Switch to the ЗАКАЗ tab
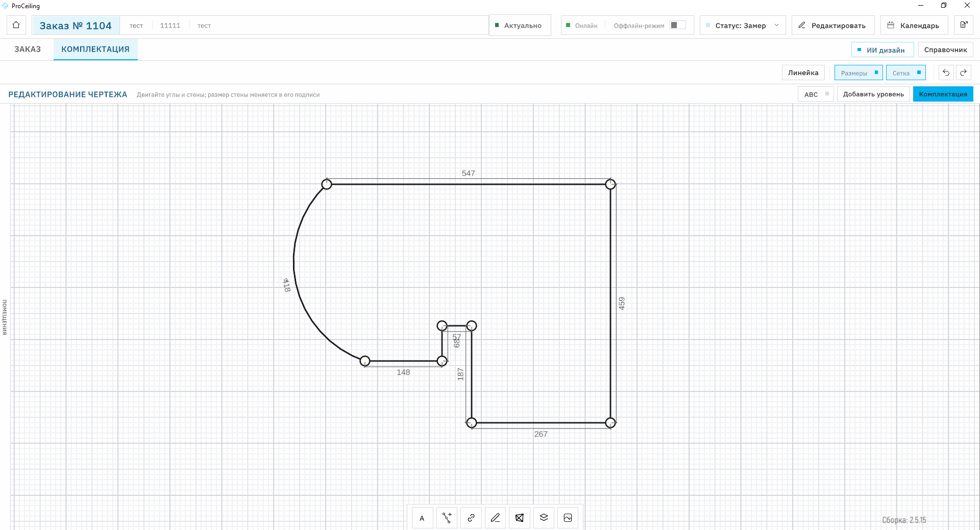The image size is (980, 530). pyautogui.click(x=28, y=49)
